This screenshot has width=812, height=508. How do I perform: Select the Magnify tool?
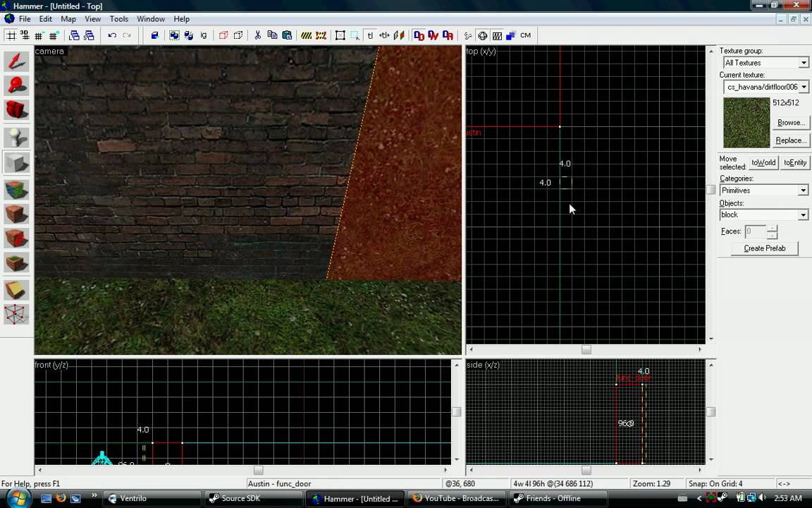coord(17,85)
